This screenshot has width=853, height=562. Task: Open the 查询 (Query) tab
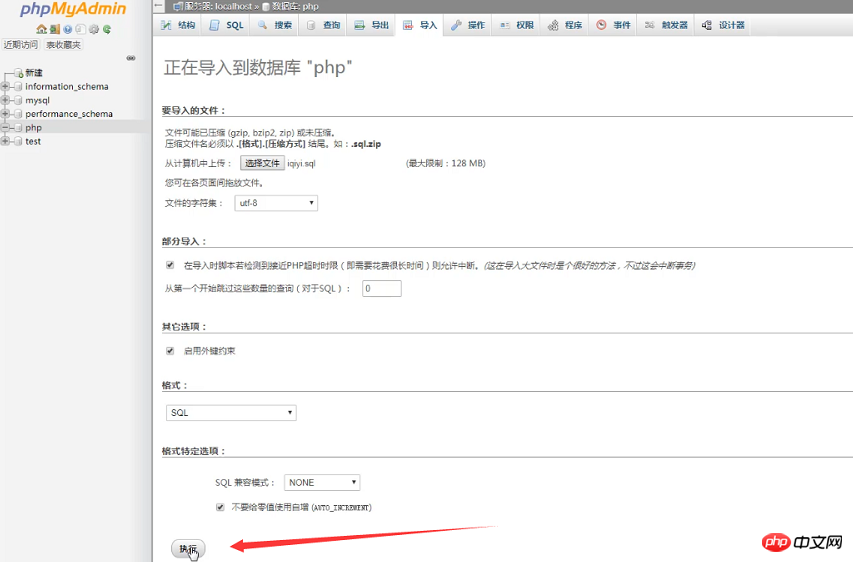[x=323, y=25]
